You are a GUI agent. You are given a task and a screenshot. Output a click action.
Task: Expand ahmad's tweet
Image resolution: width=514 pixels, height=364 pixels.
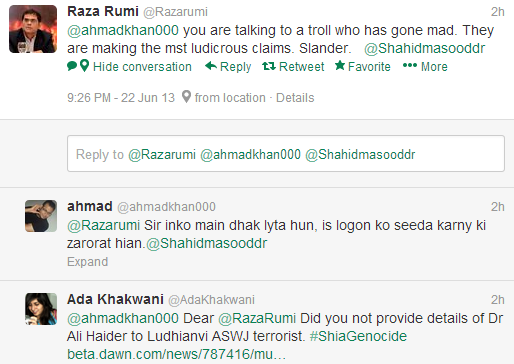87,262
